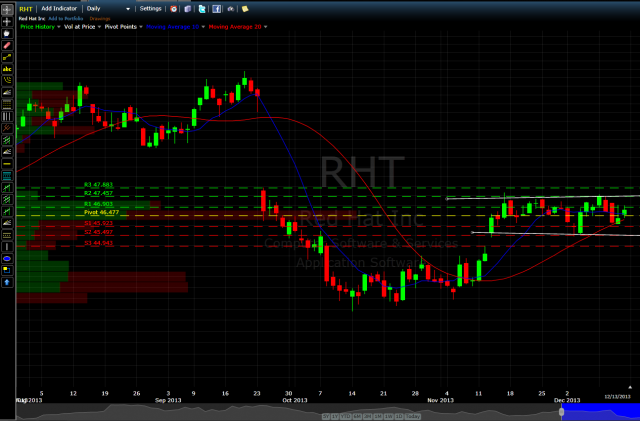Select the yellow rectangle drawing tool
Screen dimensions: 640x421
click(7, 270)
